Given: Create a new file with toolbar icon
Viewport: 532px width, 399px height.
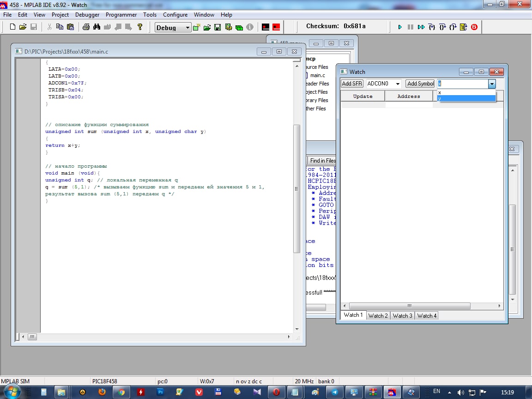Looking at the screenshot, I should pyautogui.click(x=12, y=27).
